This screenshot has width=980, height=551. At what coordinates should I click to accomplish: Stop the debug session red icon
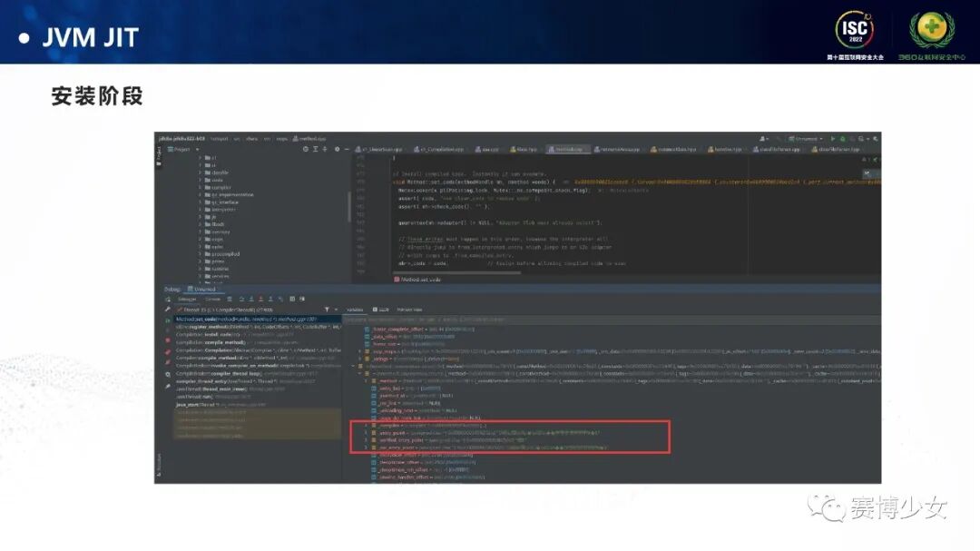point(168,340)
